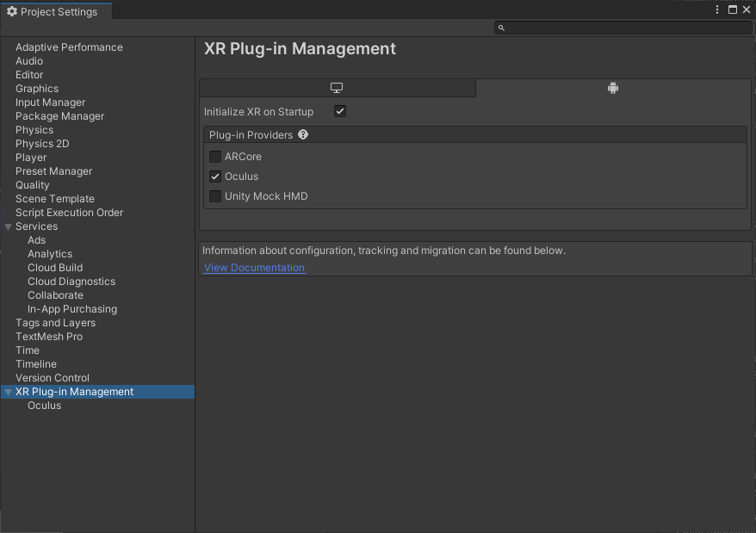Open Cloud Build settings
This screenshot has height=533, width=756.
tap(55, 268)
